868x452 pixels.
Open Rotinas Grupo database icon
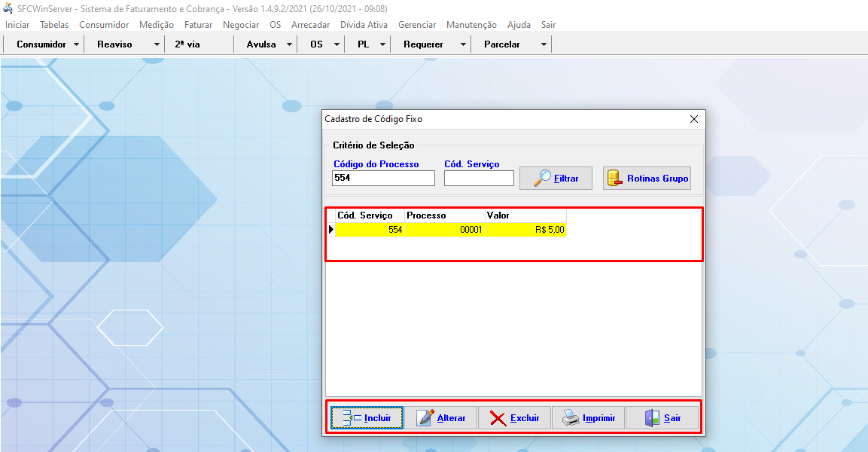click(x=615, y=179)
